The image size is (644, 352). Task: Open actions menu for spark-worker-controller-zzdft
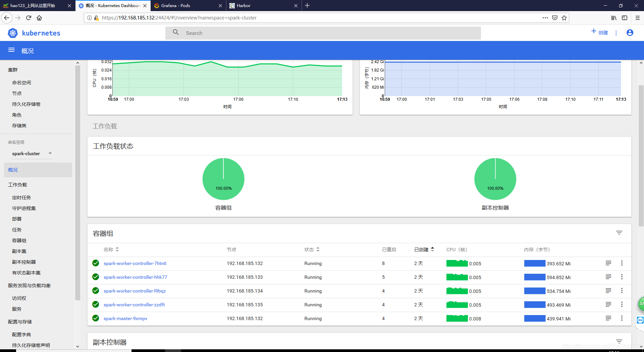(x=622, y=304)
